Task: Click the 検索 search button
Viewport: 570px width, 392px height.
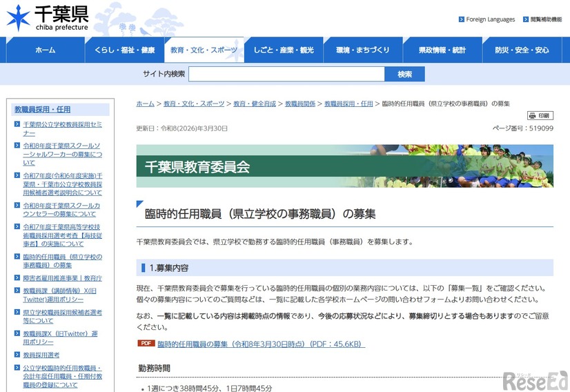Action: 404,74
